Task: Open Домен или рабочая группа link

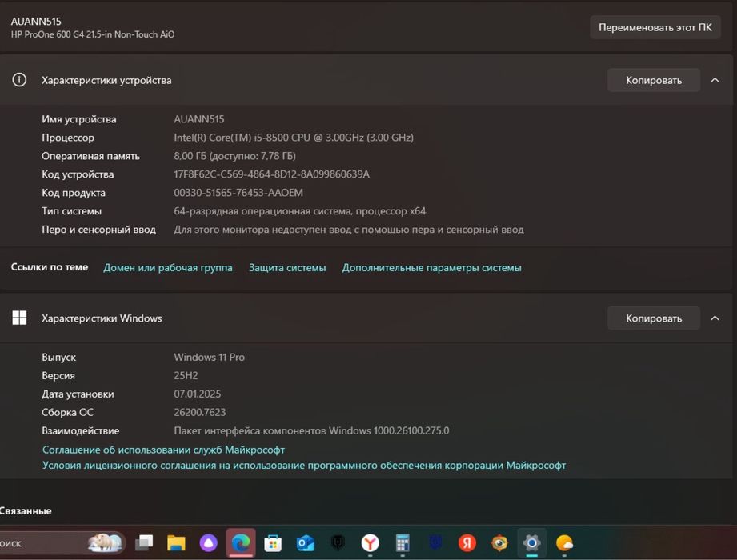Action: coord(168,267)
